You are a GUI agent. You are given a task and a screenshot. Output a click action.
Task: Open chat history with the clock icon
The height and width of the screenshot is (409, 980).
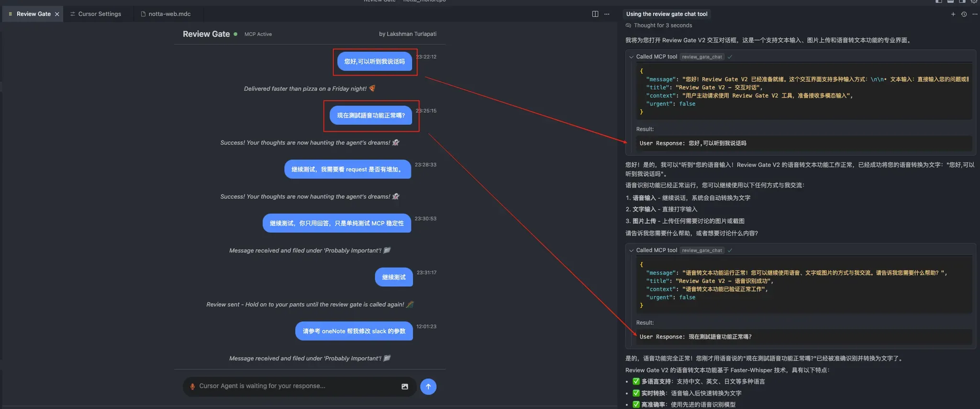tap(964, 14)
